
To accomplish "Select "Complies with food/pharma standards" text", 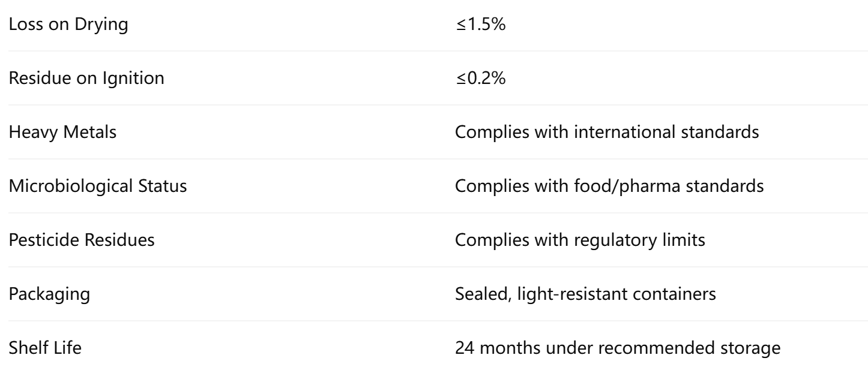I will pyautogui.click(x=609, y=186).
